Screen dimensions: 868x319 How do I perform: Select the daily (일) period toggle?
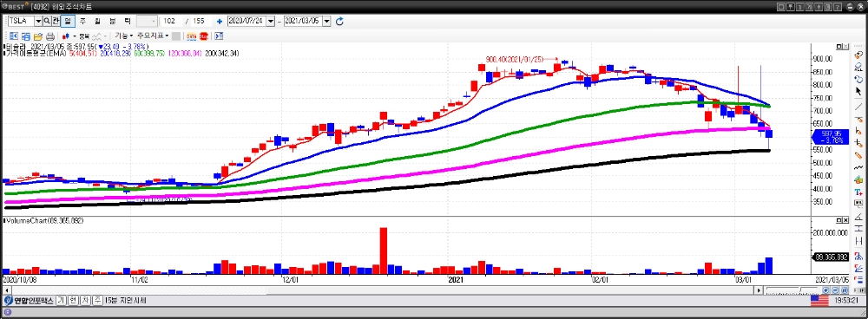click(x=68, y=21)
